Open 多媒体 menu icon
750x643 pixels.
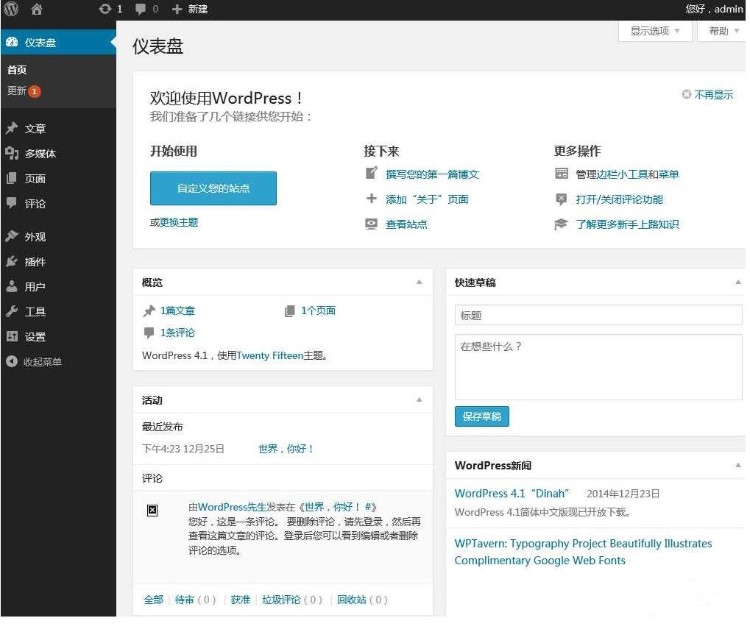[x=12, y=153]
